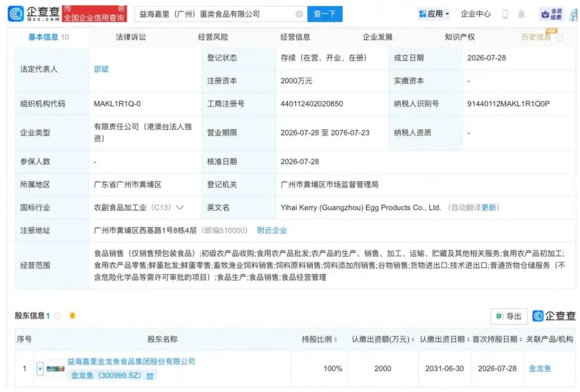Click the icon after 金龙鱼 (300999.SZ) tag

(x=150, y=376)
